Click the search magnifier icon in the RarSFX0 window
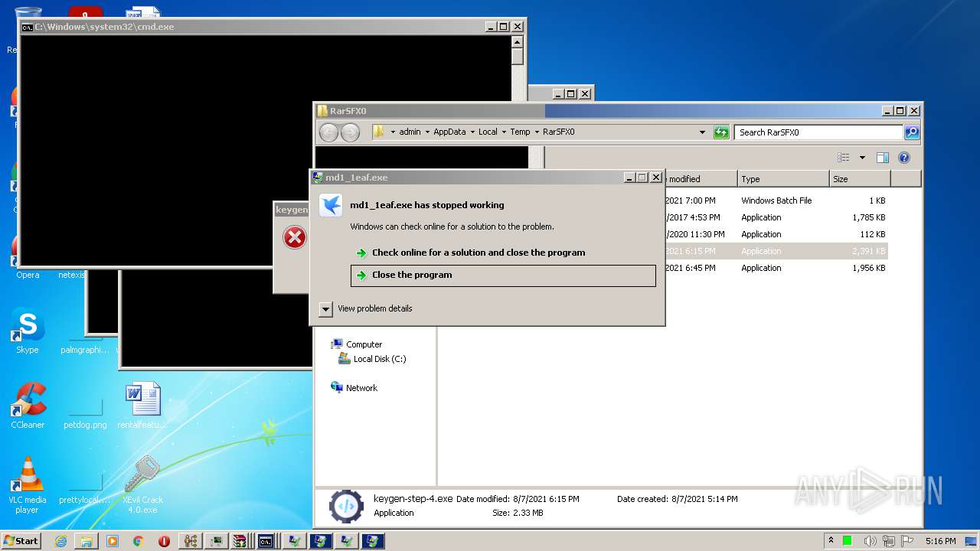This screenshot has height=551, width=980. pyautogui.click(x=911, y=132)
